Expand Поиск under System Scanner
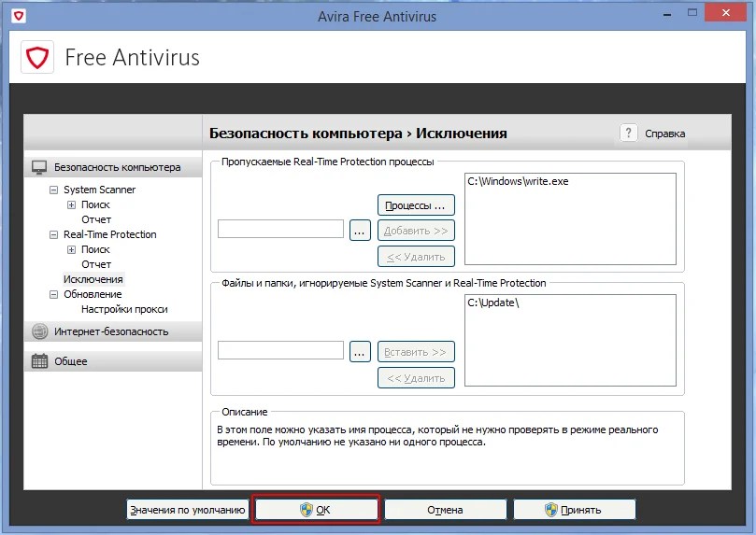Screen dimensions: 756x535 (x=71, y=204)
